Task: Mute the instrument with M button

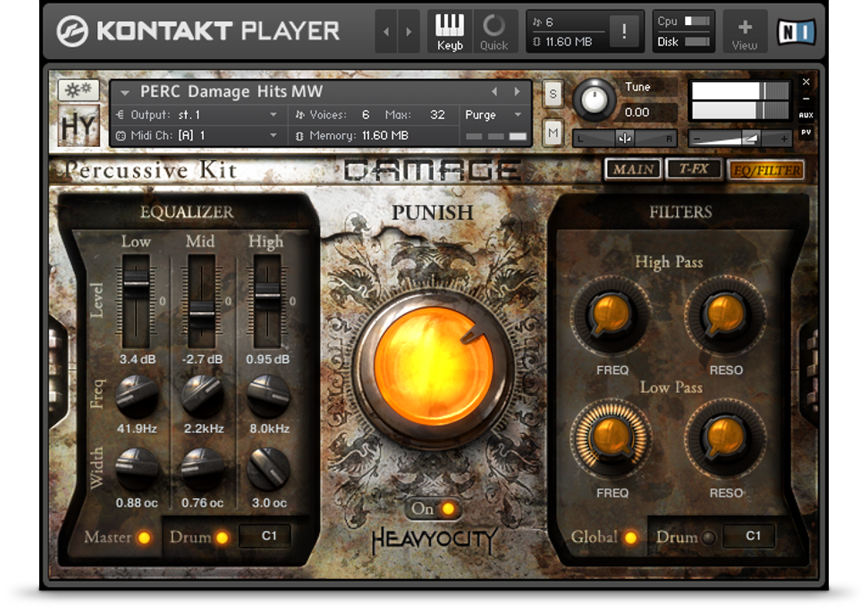Action: 552,133
